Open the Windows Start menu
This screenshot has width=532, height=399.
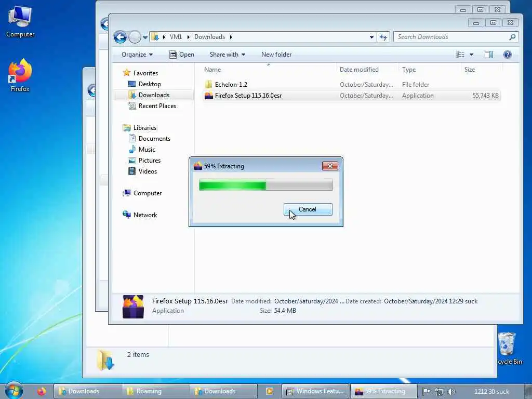click(x=14, y=390)
